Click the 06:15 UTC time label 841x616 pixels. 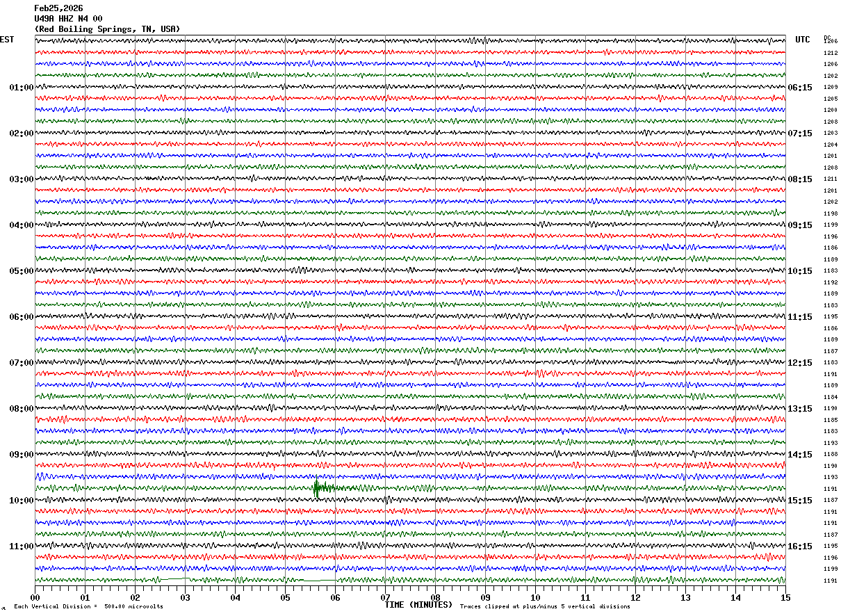tap(800, 88)
